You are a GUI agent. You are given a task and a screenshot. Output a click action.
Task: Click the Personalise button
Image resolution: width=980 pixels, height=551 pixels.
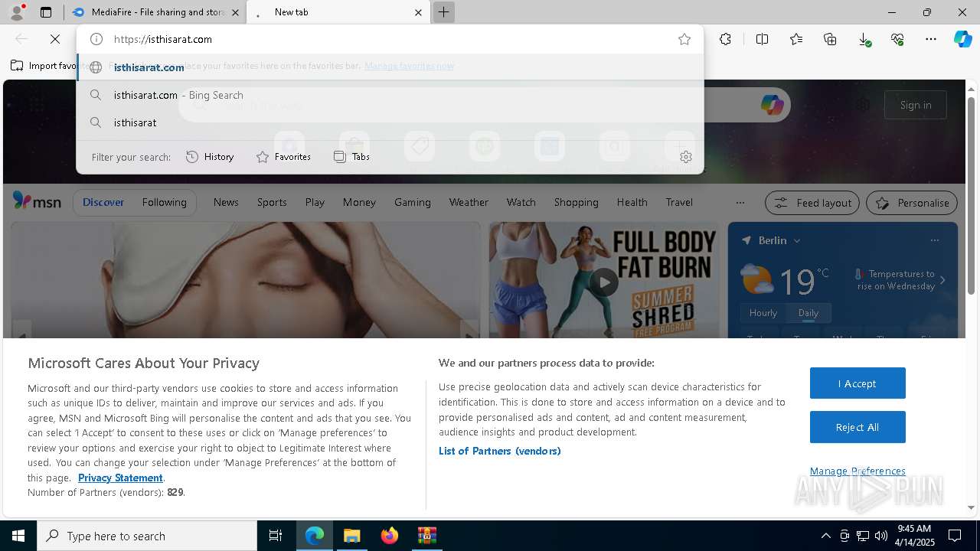(912, 203)
